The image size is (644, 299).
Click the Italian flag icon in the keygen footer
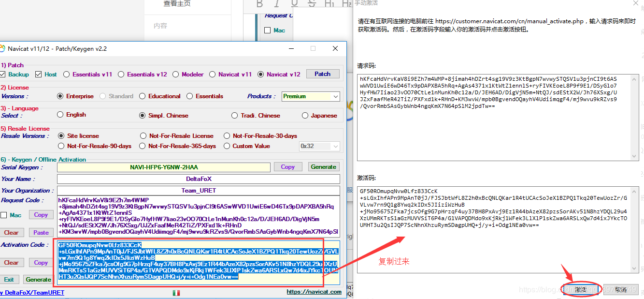point(176,292)
